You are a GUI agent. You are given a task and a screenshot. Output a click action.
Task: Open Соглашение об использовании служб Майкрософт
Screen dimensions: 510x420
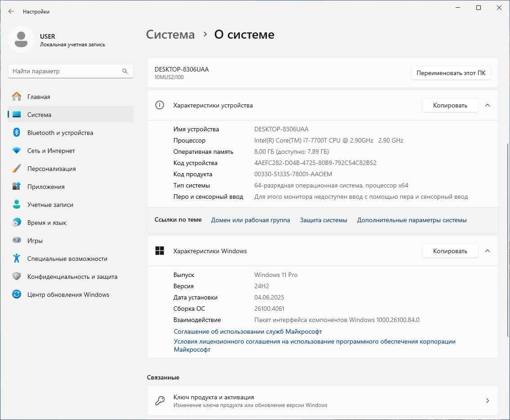248,331
